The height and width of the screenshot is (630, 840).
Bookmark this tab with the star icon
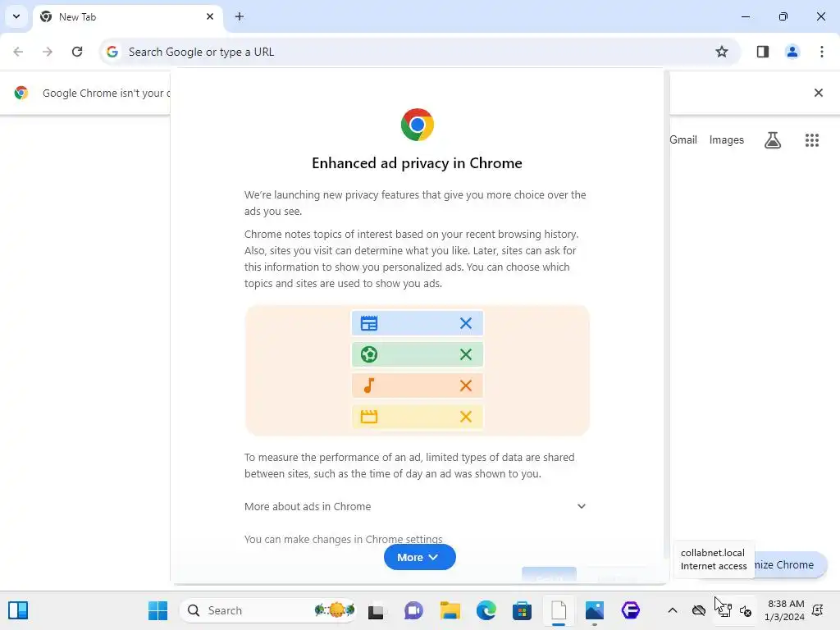[722, 52]
